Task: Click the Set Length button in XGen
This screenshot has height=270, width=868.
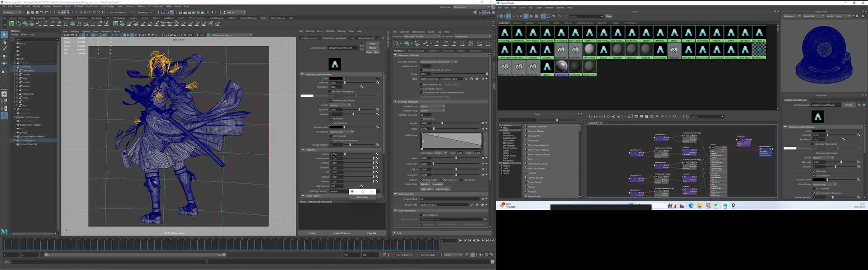Action: pyautogui.click(x=427, y=189)
